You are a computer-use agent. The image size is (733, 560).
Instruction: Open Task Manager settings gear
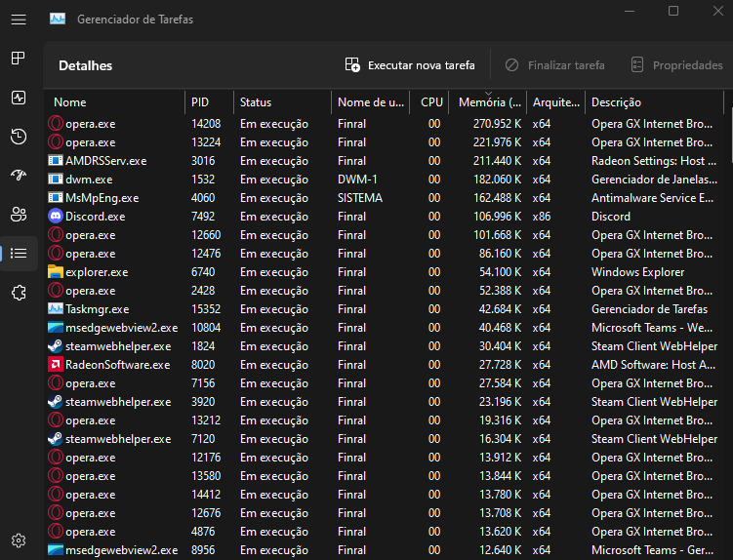click(x=19, y=540)
